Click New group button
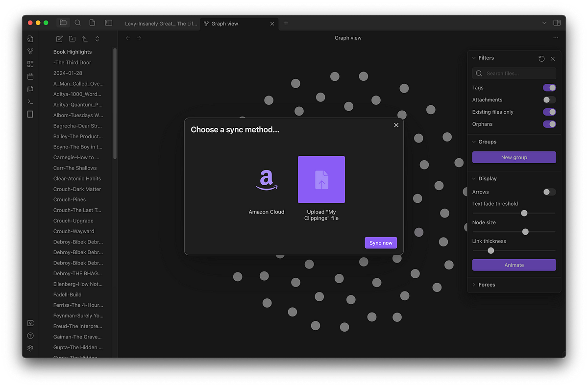The width and height of the screenshot is (588, 387). pyautogui.click(x=514, y=157)
